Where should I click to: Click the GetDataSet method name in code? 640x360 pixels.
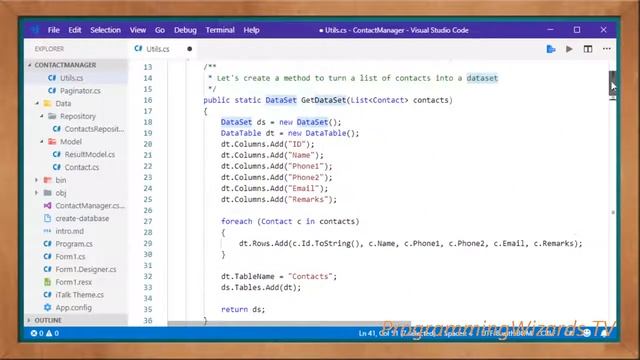click(x=324, y=100)
